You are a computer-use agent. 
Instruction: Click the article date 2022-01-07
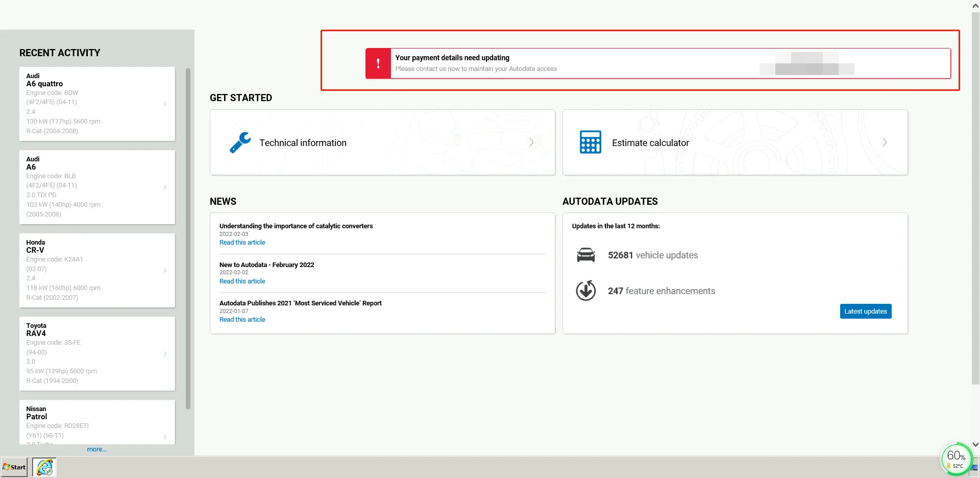coord(234,312)
